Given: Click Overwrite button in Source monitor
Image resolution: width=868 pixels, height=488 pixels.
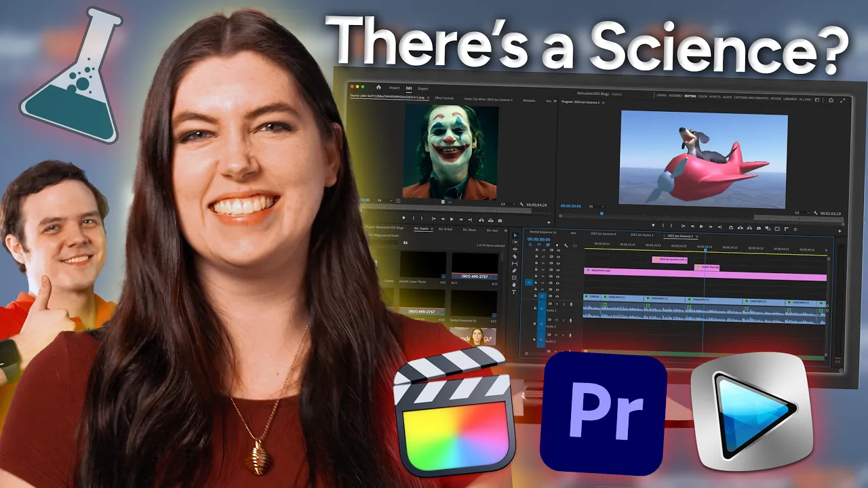Looking at the screenshot, I should (x=490, y=220).
